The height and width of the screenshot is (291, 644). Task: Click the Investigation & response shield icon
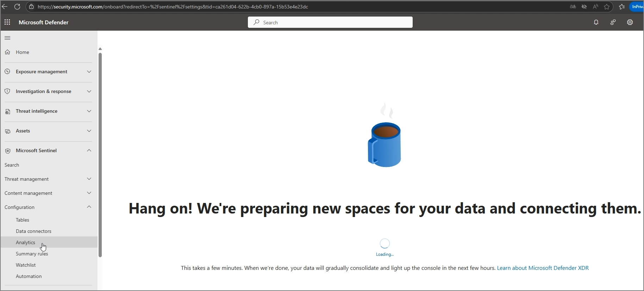pyautogui.click(x=7, y=91)
